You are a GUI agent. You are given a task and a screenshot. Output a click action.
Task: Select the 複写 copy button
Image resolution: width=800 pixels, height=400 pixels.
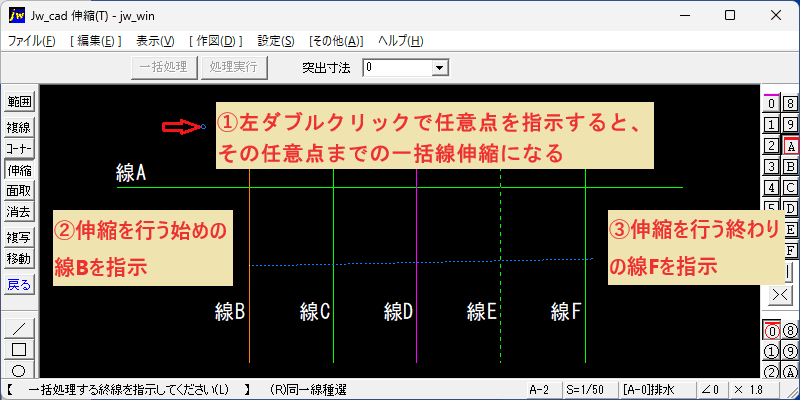(19, 238)
